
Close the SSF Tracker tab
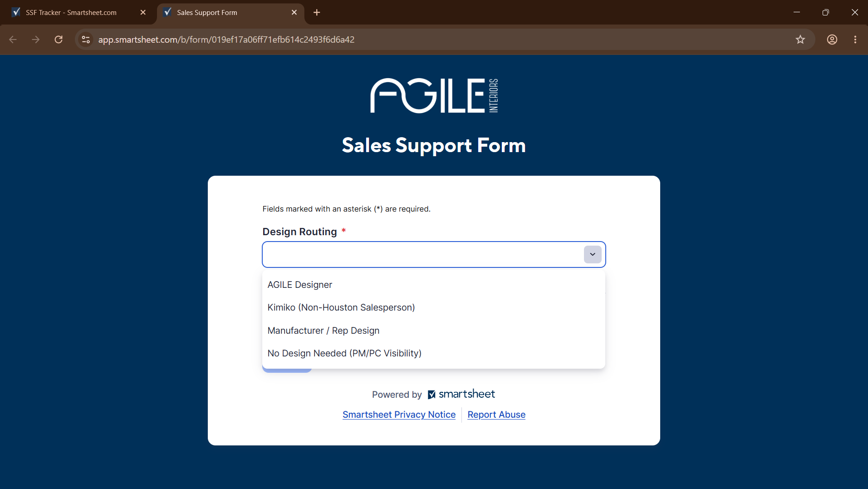point(143,12)
